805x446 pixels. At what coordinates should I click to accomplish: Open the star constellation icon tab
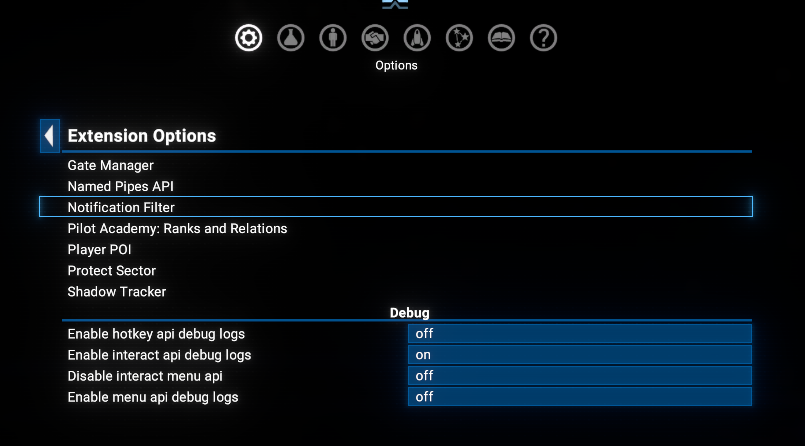(x=459, y=38)
